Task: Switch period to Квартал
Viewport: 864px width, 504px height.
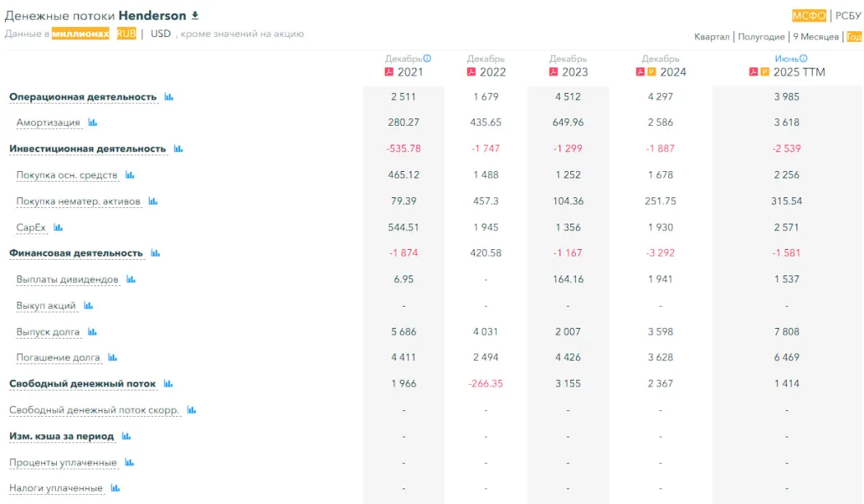Action: (712, 37)
